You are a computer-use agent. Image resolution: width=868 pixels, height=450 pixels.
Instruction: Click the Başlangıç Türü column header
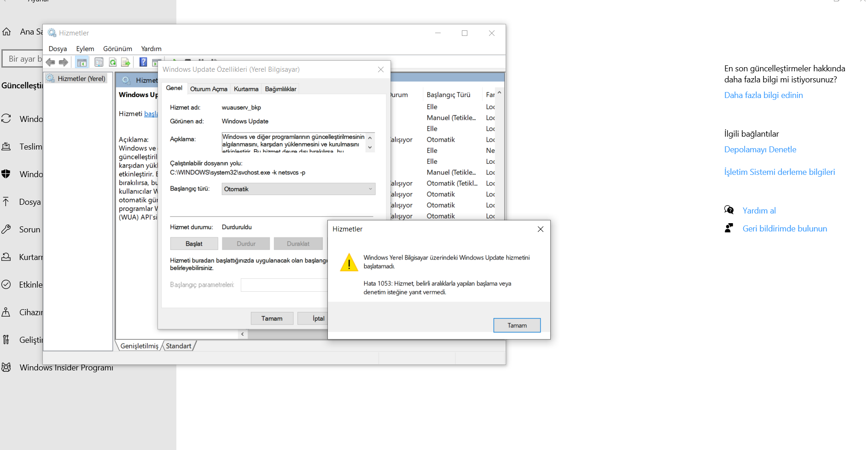[x=449, y=95]
